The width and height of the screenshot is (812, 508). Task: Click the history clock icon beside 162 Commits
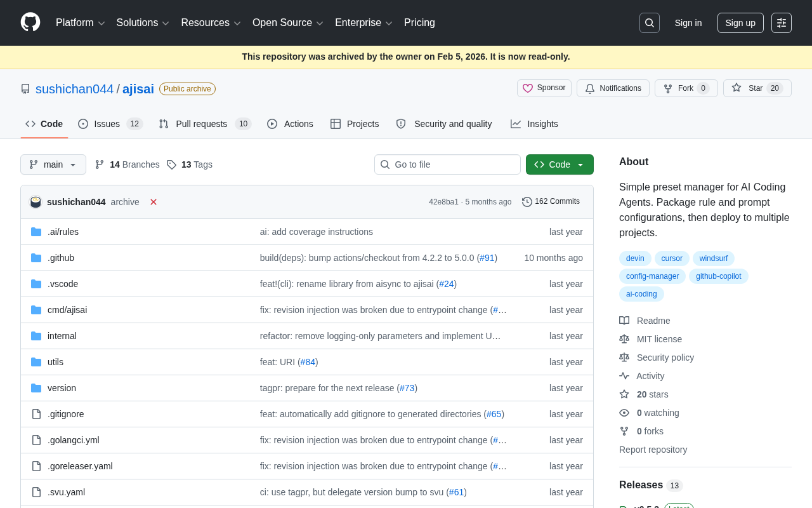[527, 202]
